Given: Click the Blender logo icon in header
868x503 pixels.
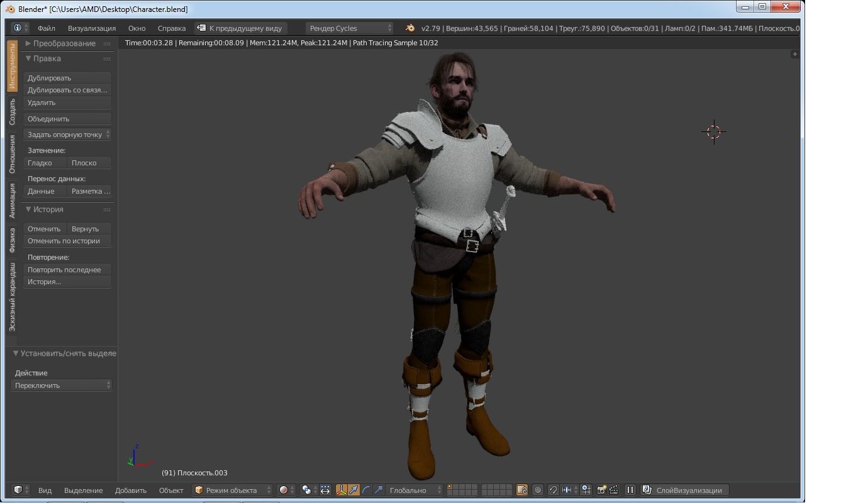Looking at the screenshot, I should tap(410, 28).
